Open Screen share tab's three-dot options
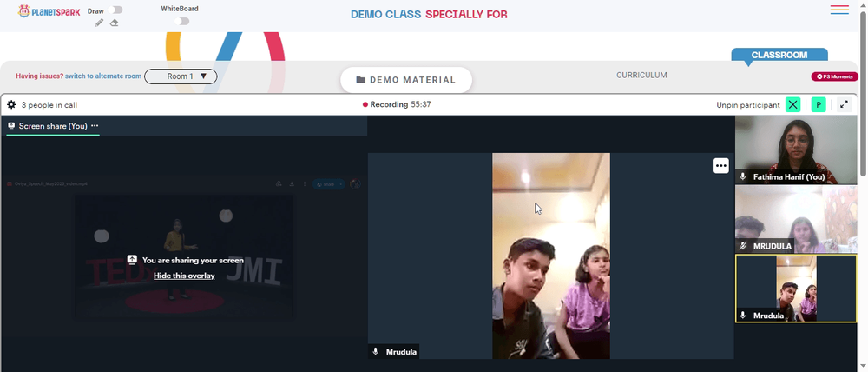Screen dimensions: 868x372 (x=95, y=126)
